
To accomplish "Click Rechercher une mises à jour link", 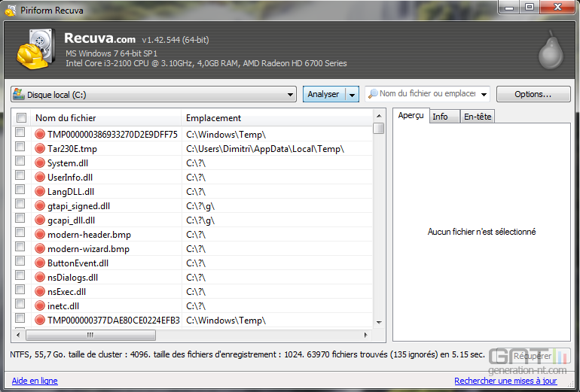I will point(505,381).
